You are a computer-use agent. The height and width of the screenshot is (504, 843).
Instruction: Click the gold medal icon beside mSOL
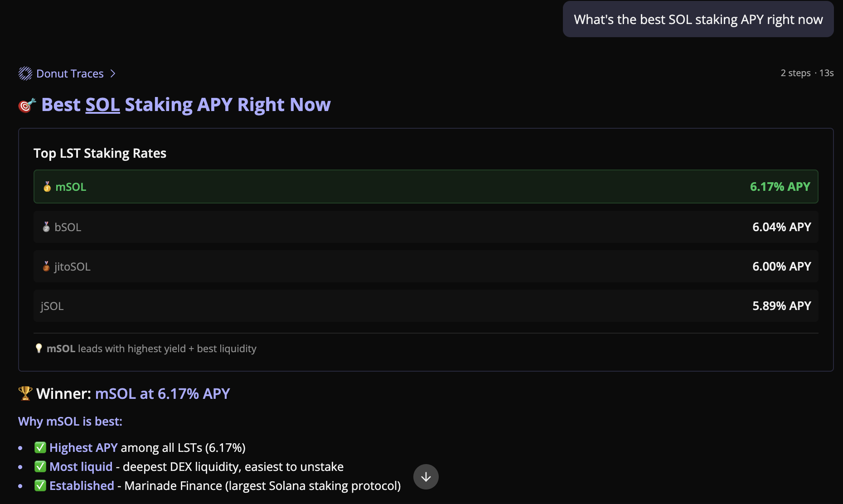pyautogui.click(x=47, y=187)
